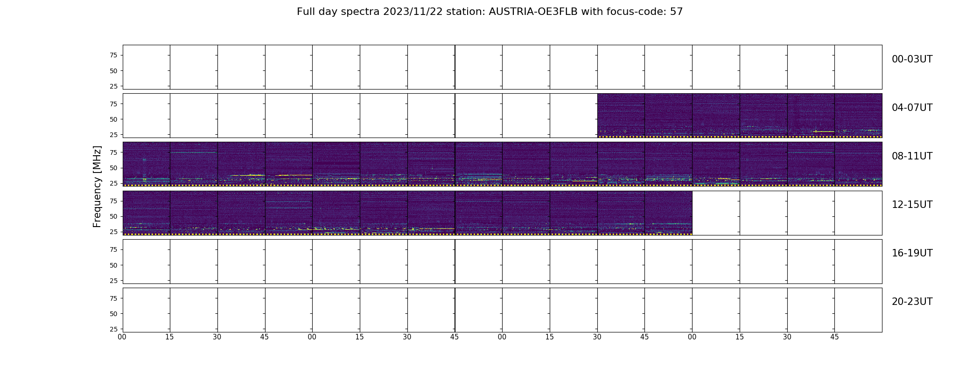The height and width of the screenshot is (373, 980).
Task: Select the 08-11UT row label
Action: pos(912,156)
